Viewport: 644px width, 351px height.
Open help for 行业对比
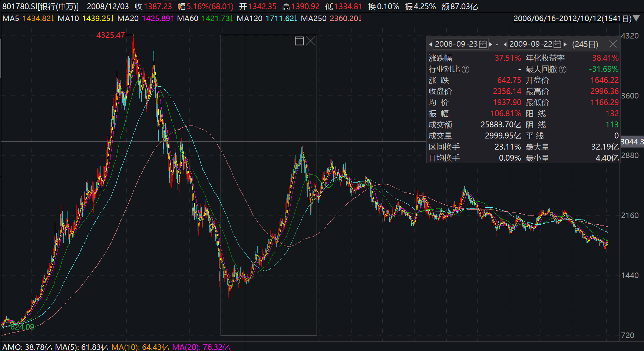[466, 69]
